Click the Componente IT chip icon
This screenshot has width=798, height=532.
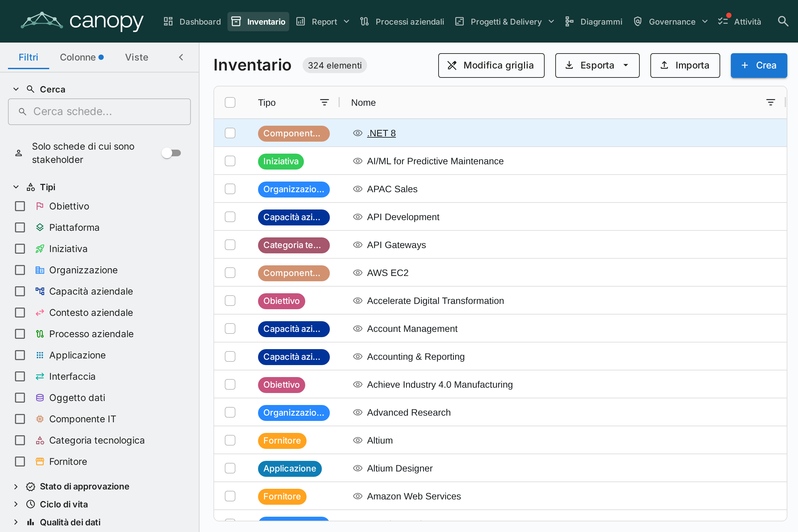(40, 419)
